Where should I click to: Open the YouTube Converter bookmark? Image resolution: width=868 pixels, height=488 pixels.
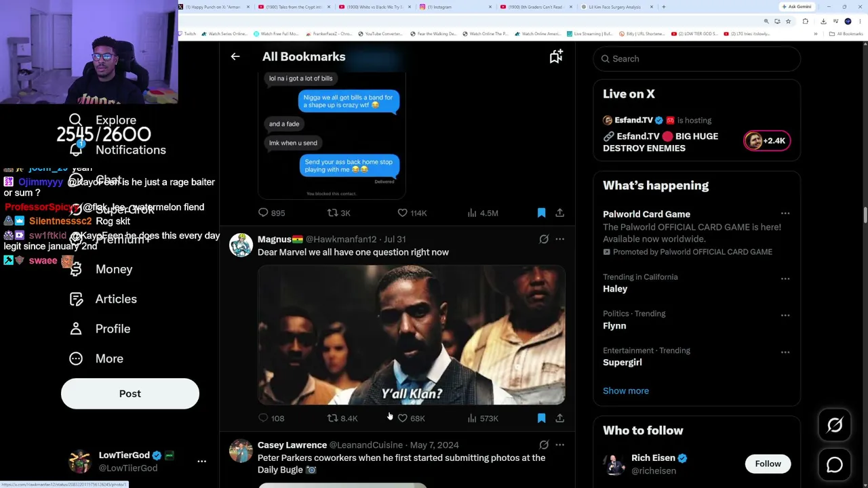pyautogui.click(x=380, y=34)
